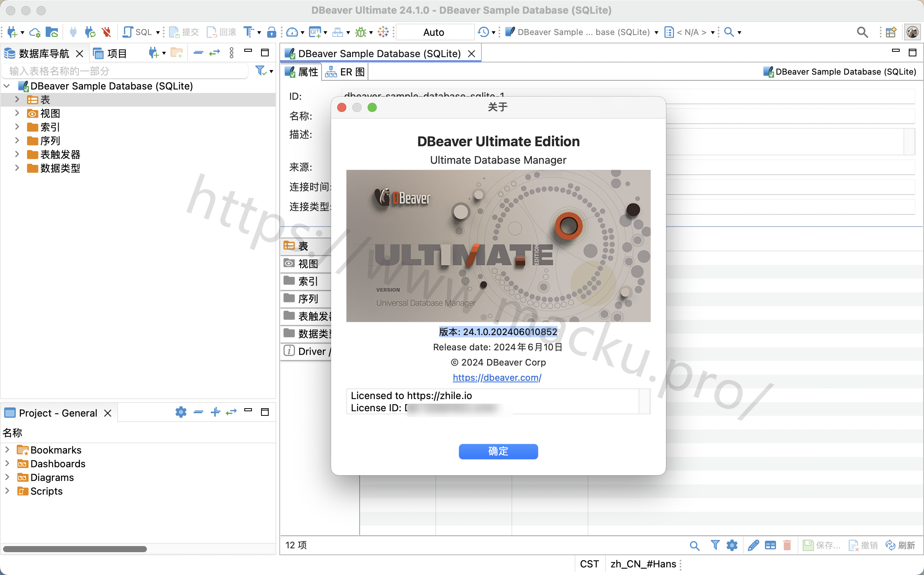Viewport: 924px width, 575px height.
Task: Click the bottom table view icon
Action: 770,546
